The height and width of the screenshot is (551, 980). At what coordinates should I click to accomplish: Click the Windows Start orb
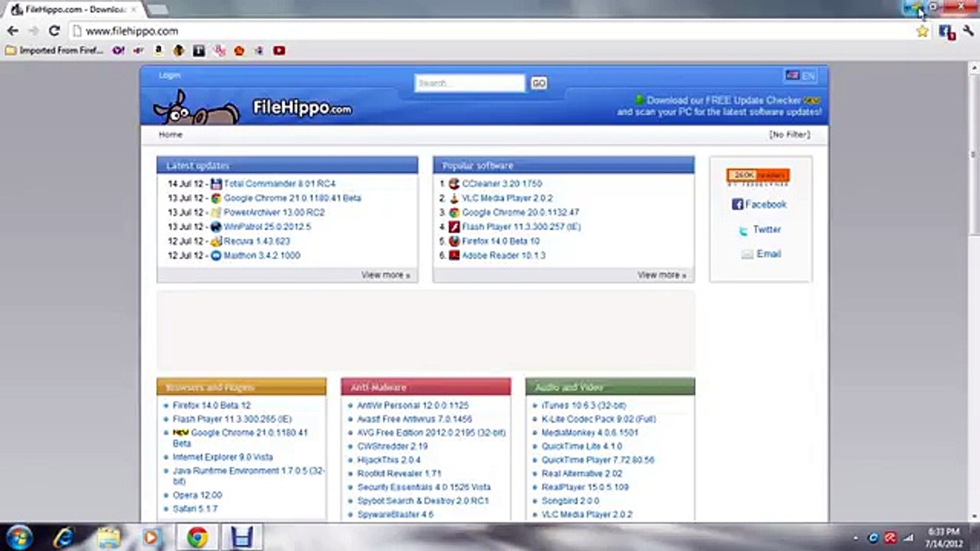pos(19,537)
